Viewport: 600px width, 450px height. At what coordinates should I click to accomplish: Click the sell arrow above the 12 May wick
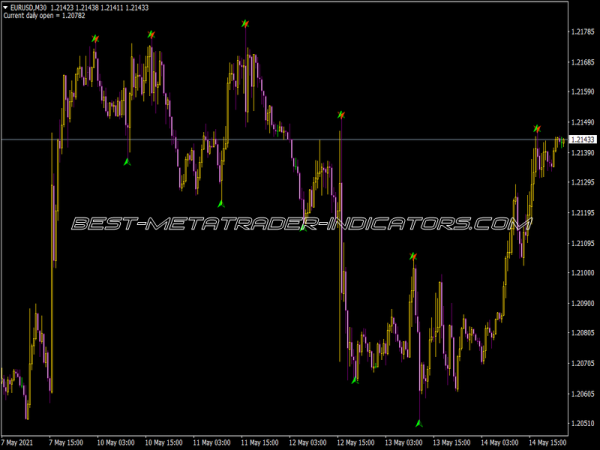point(341,115)
